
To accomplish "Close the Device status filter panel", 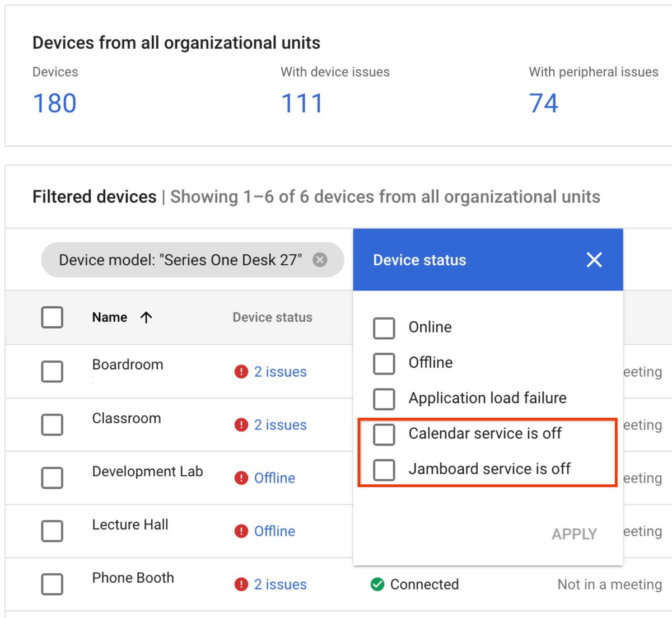I will click(594, 260).
